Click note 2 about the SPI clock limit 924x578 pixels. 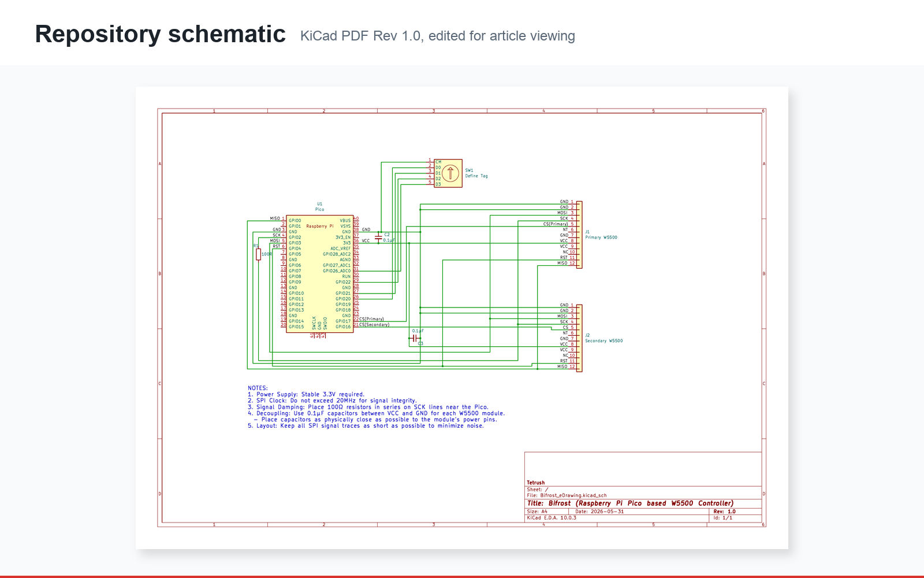click(332, 401)
